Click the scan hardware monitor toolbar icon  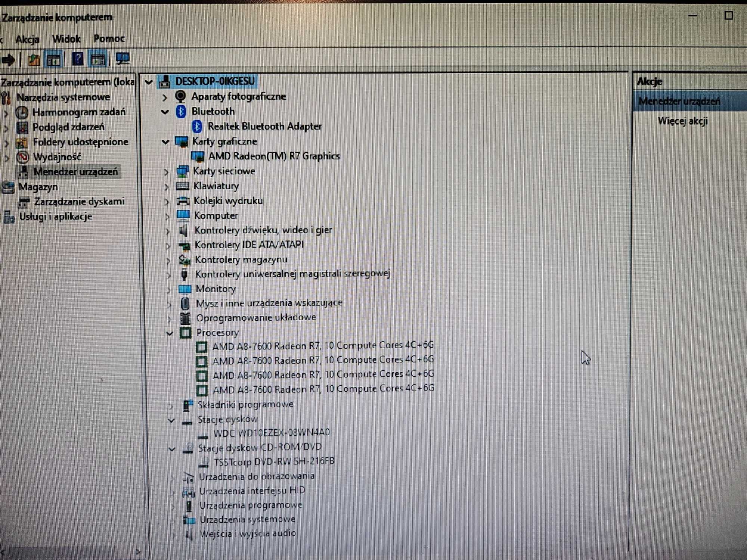(123, 59)
